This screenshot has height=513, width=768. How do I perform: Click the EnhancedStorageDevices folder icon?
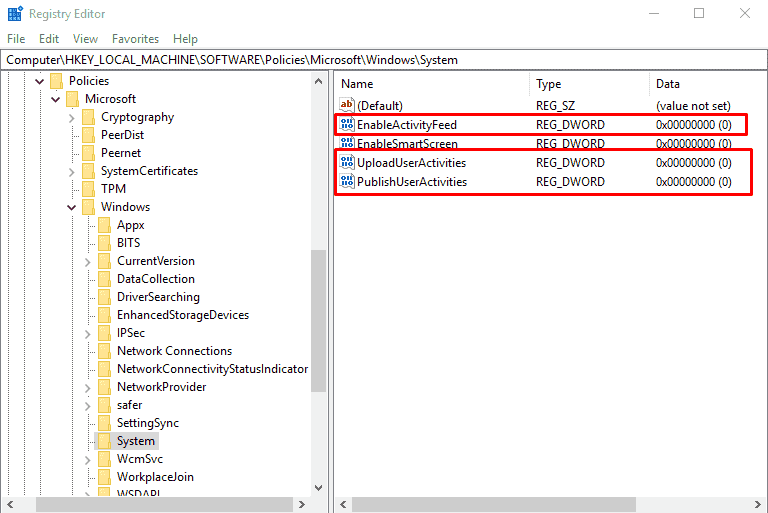click(104, 315)
